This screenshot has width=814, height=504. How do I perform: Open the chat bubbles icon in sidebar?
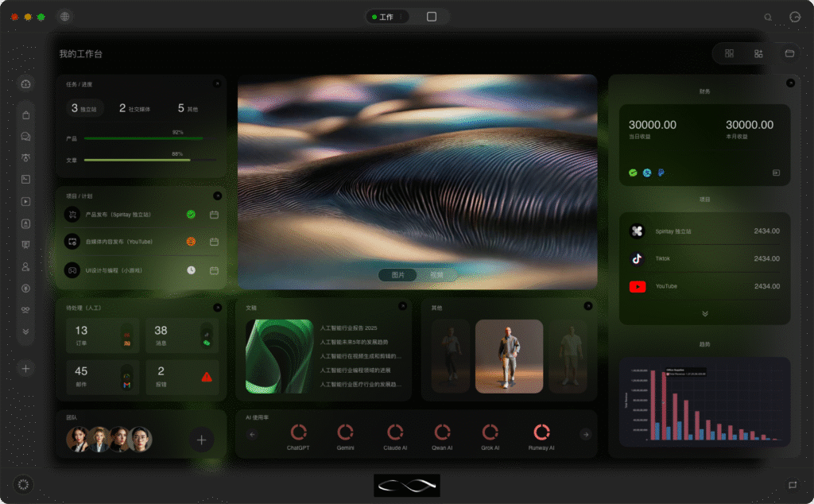point(26,137)
